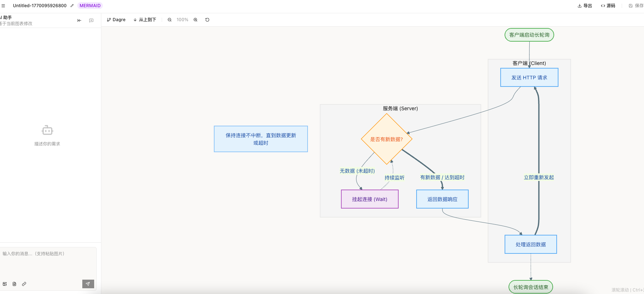Open the Dagre layout dropdown
The height and width of the screenshot is (294, 644).
[116, 20]
